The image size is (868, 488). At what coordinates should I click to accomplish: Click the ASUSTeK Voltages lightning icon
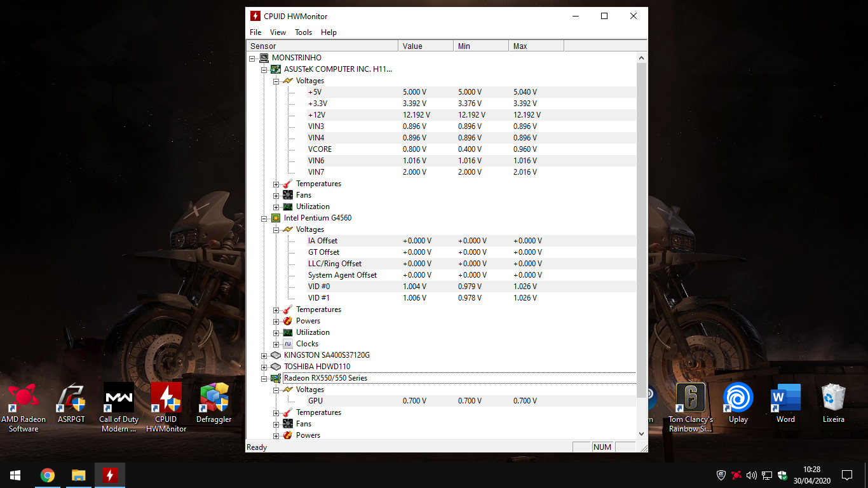tap(288, 81)
